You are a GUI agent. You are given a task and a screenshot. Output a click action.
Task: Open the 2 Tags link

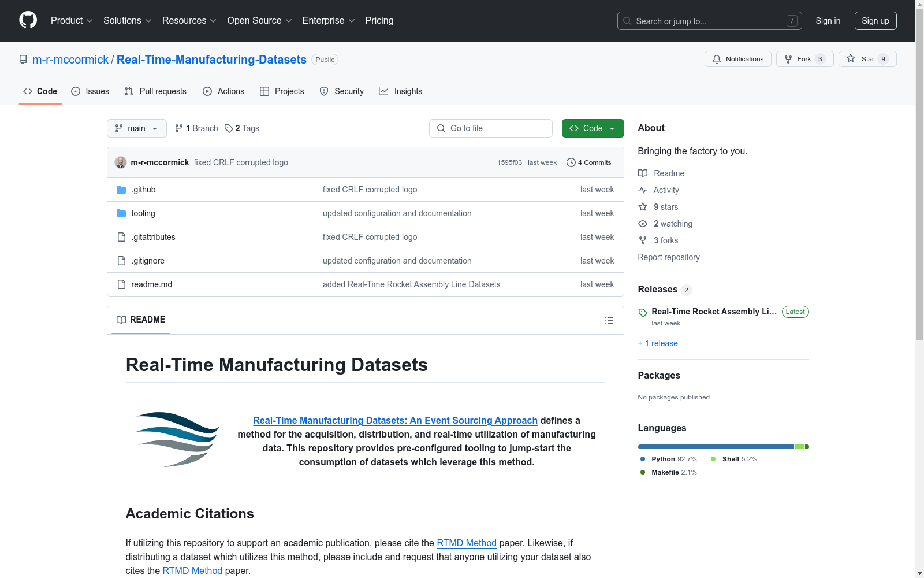pyautogui.click(x=242, y=128)
